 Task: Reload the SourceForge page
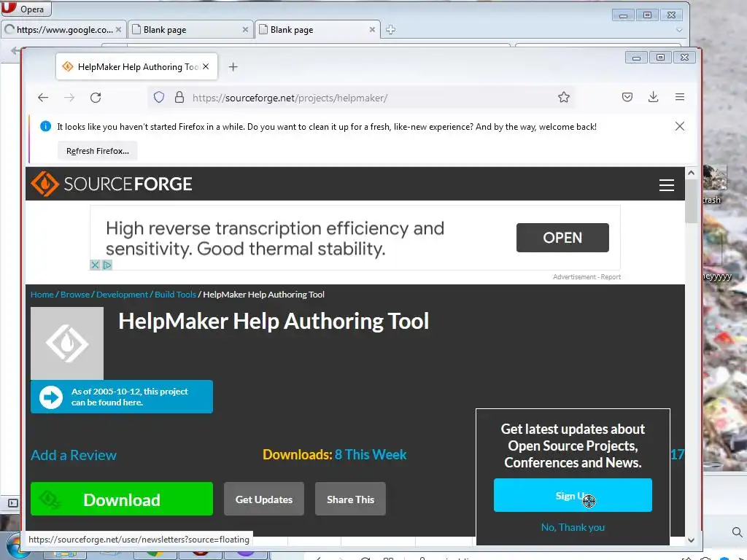[96, 98]
